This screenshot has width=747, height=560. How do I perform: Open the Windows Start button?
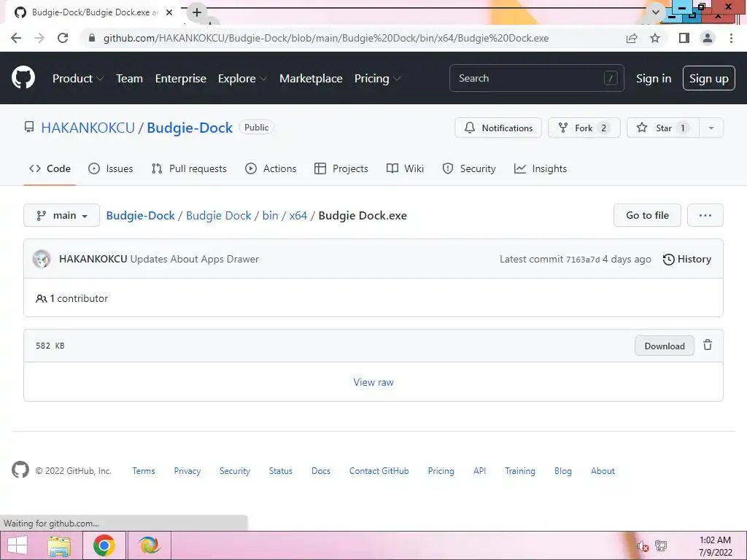(18, 545)
